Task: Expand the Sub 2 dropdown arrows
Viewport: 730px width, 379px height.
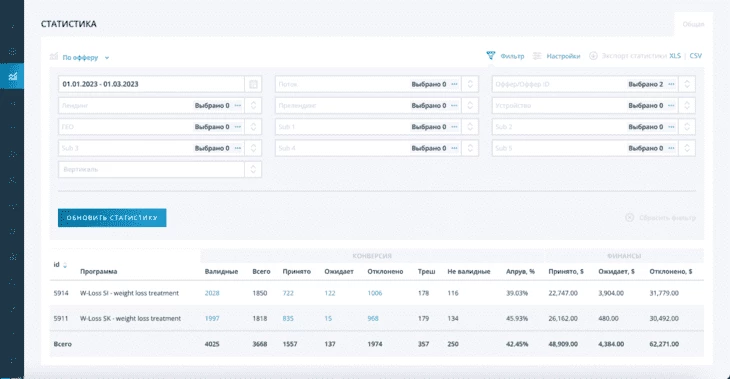Action: click(687, 127)
